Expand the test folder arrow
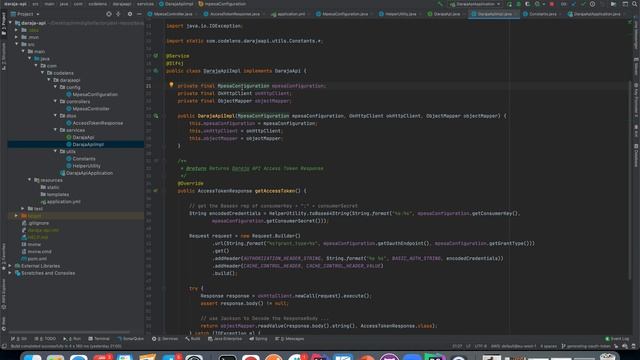 pyautogui.click(x=23, y=209)
